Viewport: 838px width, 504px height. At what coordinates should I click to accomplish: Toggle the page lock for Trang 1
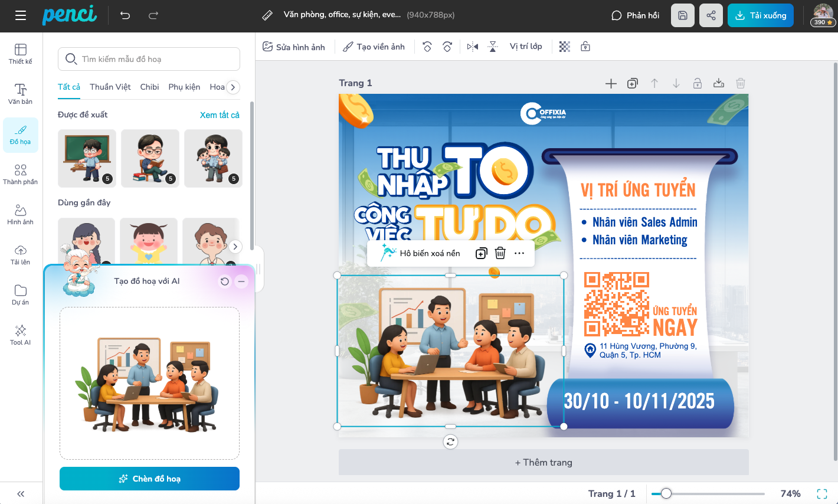tap(697, 83)
